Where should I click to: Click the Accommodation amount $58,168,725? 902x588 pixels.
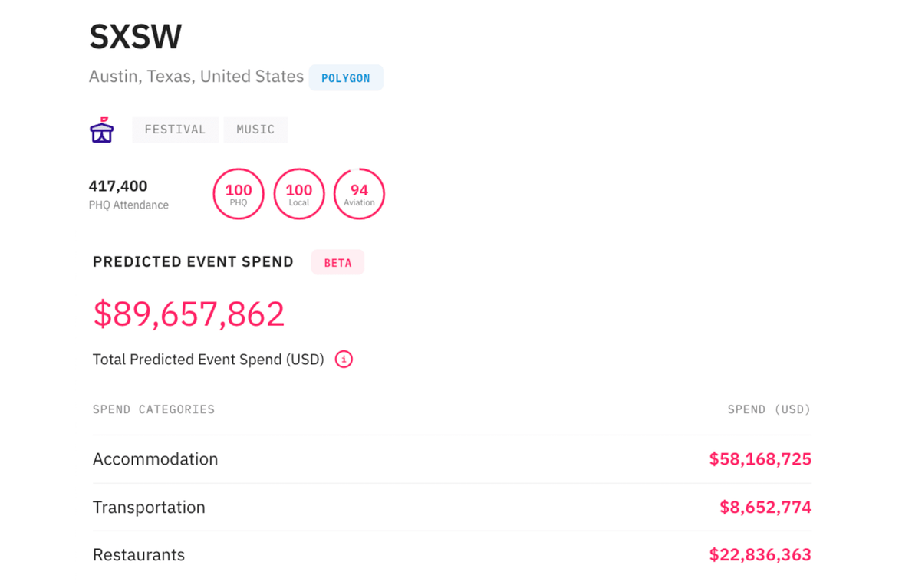pyautogui.click(x=760, y=458)
